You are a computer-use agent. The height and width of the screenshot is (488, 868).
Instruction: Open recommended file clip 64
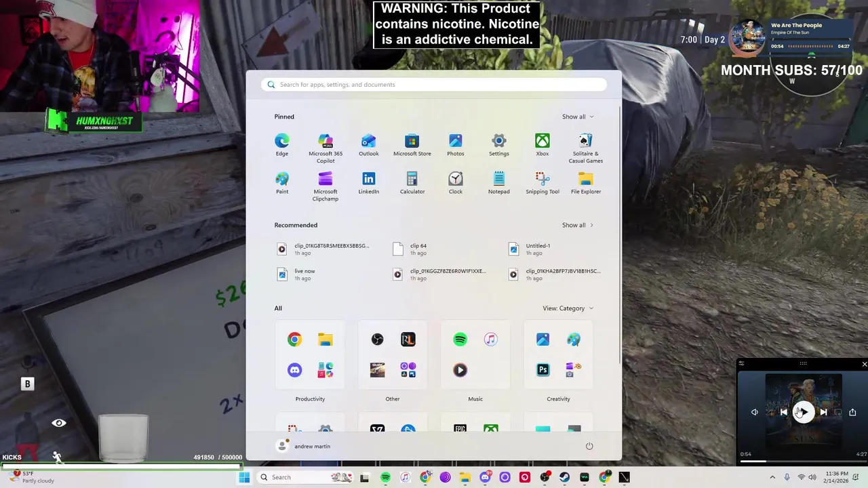coord(411,249)
